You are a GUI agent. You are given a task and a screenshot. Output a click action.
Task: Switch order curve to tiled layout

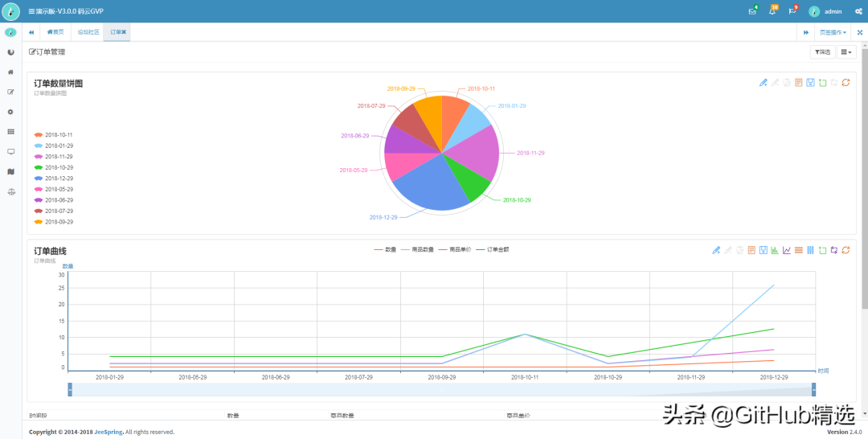810,250
